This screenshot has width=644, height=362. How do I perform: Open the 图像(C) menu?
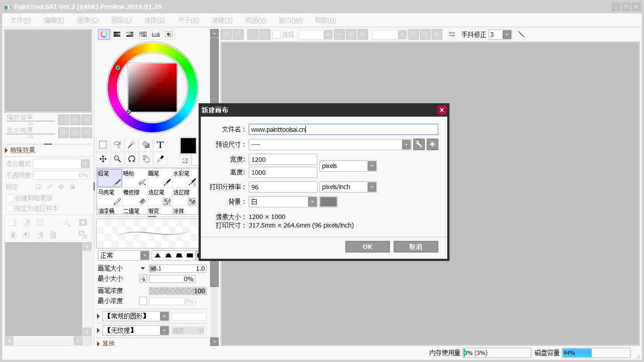point(88,20)
